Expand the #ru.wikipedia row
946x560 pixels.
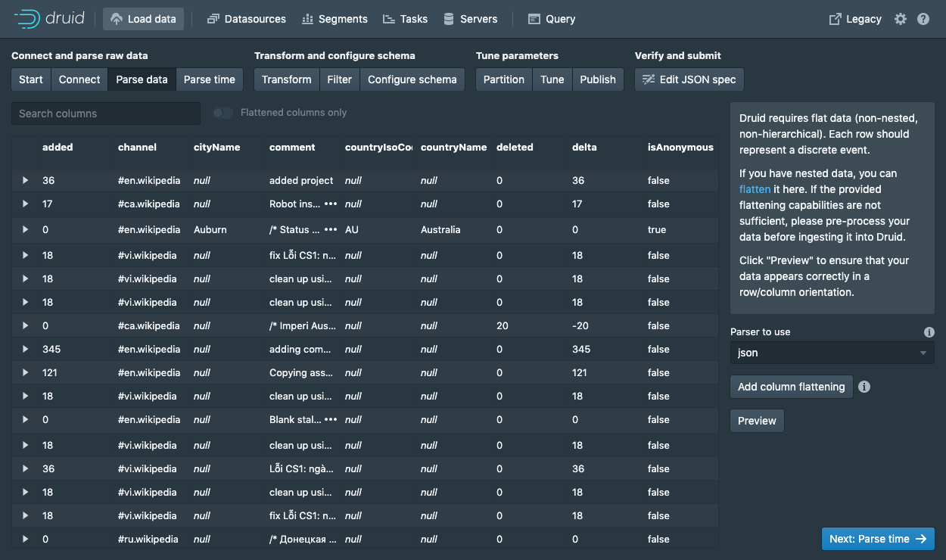point(25,540)
